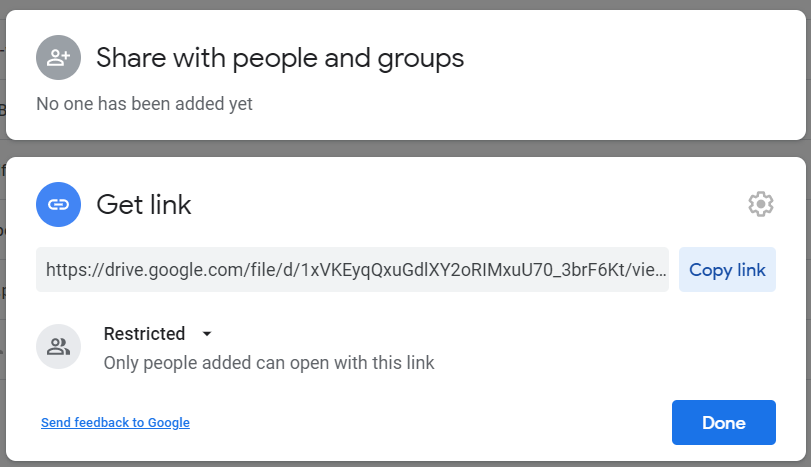Click the word "Google" in the feedback link
This screenshot has height=467, width=811.
[x=168, y=423]
